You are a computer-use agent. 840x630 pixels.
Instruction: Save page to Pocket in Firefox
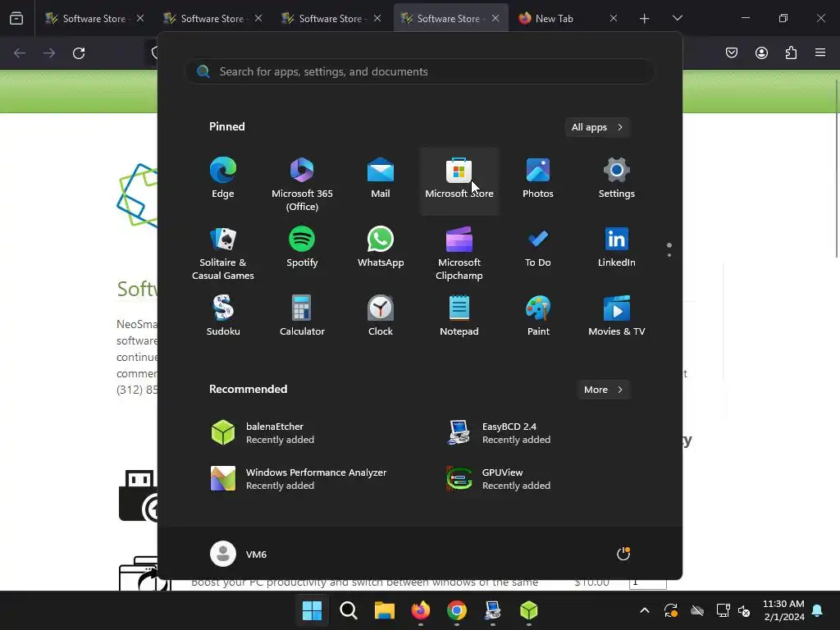(732, 52)
